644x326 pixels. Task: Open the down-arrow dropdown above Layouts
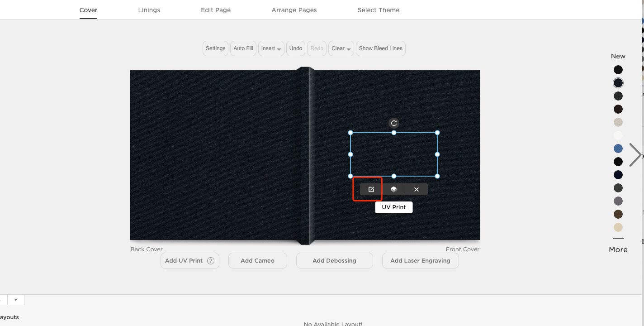tap(16, 300)
